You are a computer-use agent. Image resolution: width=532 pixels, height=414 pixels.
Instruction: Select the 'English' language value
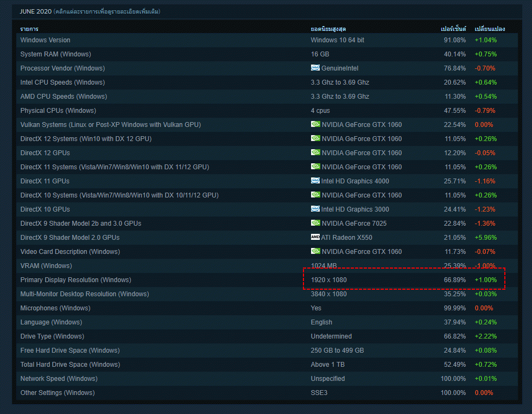click(321, 322)
